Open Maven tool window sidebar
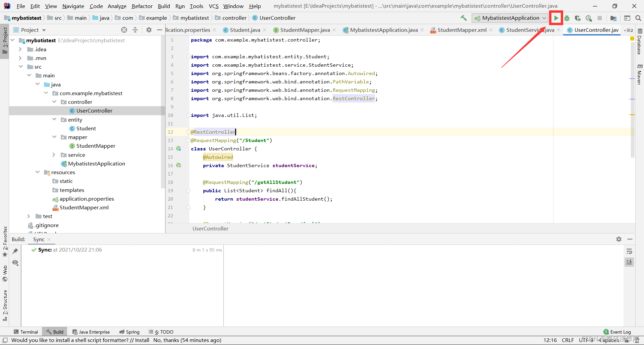Image resolution: width=644 pixels, height=345 pixels. coord(640,74)
